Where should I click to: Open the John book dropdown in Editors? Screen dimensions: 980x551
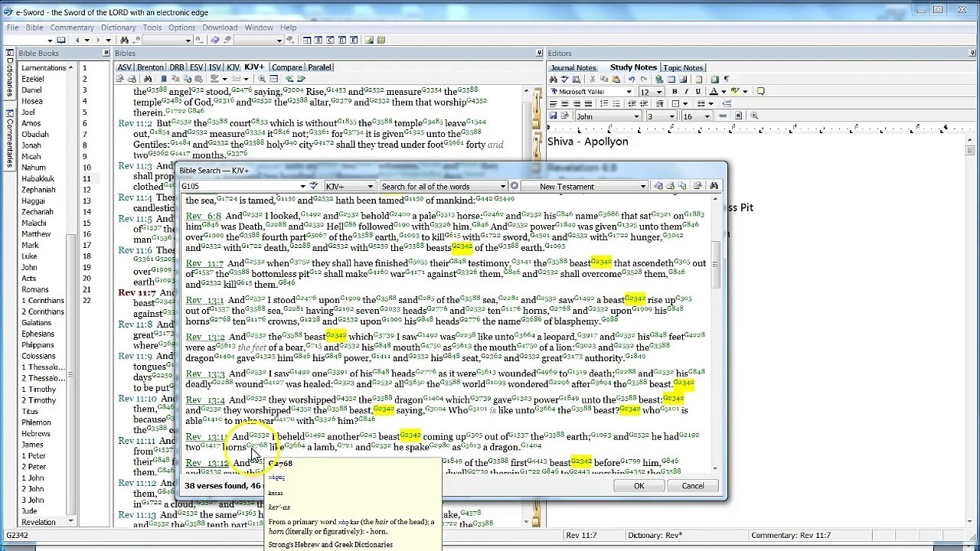click(x=636, y=116)
